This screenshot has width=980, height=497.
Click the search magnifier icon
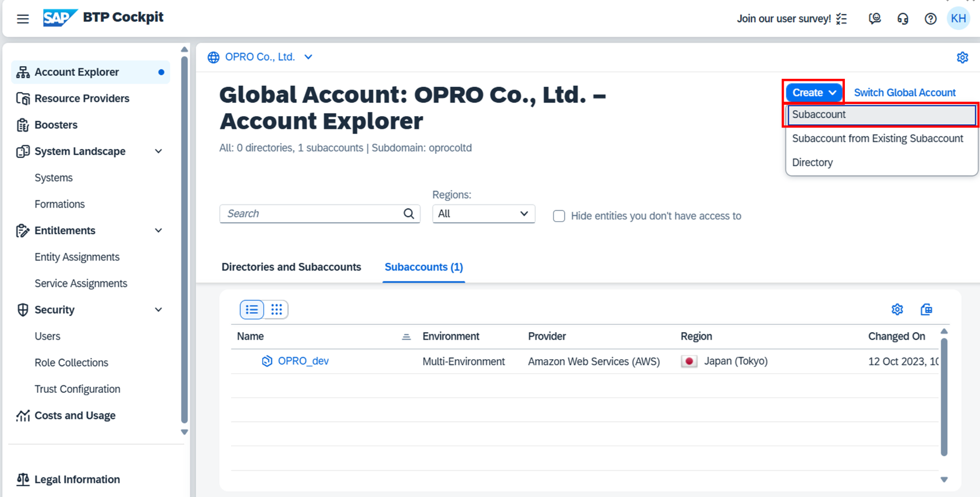[409, 214]
